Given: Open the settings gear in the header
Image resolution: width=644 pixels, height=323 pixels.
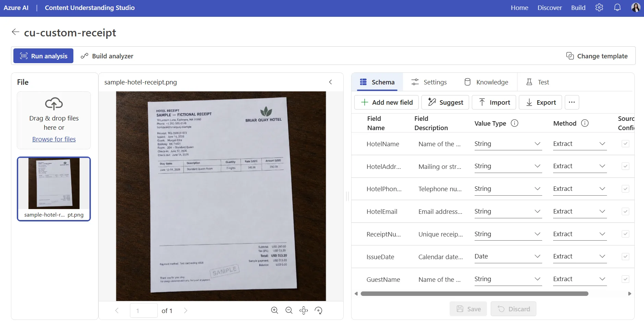Looking at the screenshot, I should pos(599,8).
